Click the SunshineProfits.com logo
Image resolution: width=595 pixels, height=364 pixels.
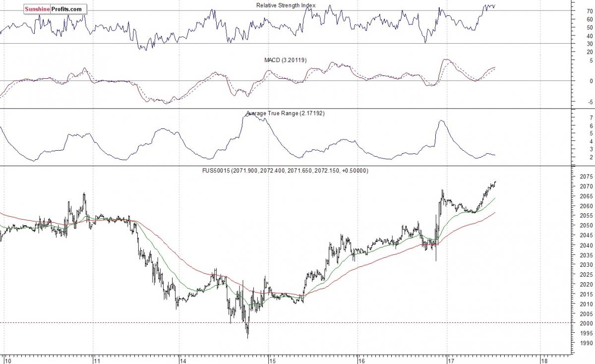(x=56, y=9)
